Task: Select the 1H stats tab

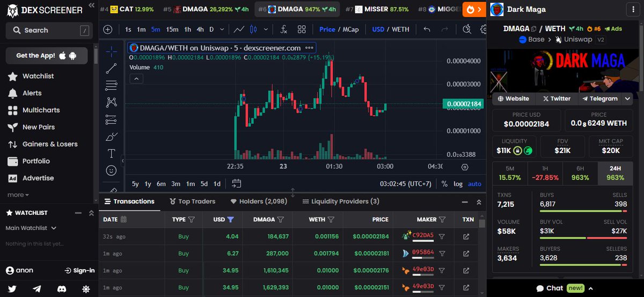Action: [544, 172]
